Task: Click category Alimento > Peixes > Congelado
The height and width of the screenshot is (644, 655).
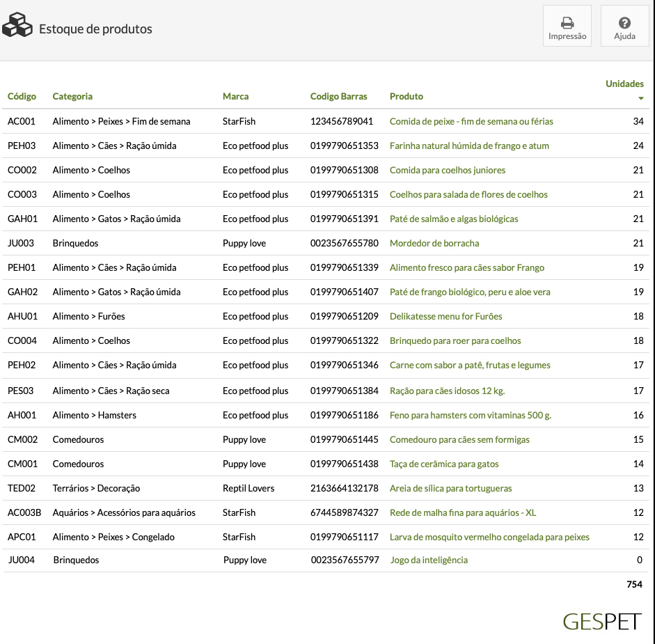Action: (113, 537)
